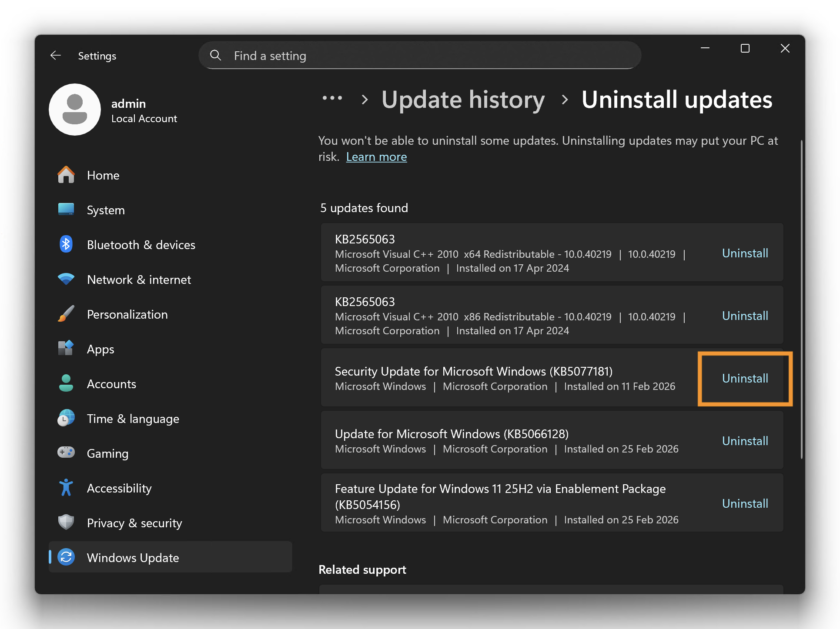This screenshot has width=840, height=629.
Task: Uninstall the KB5054156 feature update
Action: coord(745,503)
